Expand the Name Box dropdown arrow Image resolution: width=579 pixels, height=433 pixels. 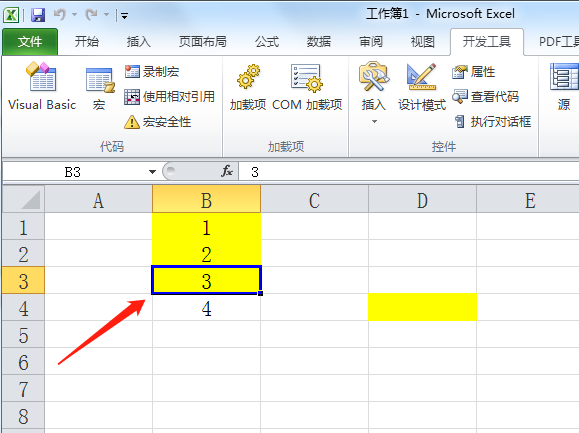(152, 172)
